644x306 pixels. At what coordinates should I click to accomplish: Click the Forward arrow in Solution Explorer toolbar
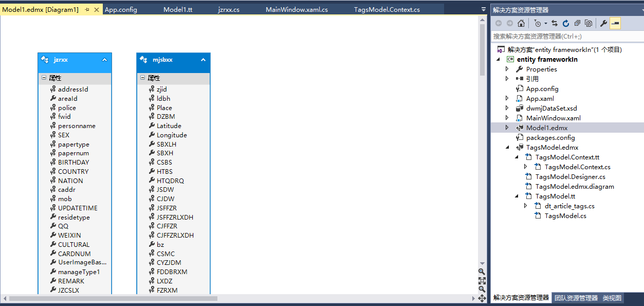(x=510, y=23)
